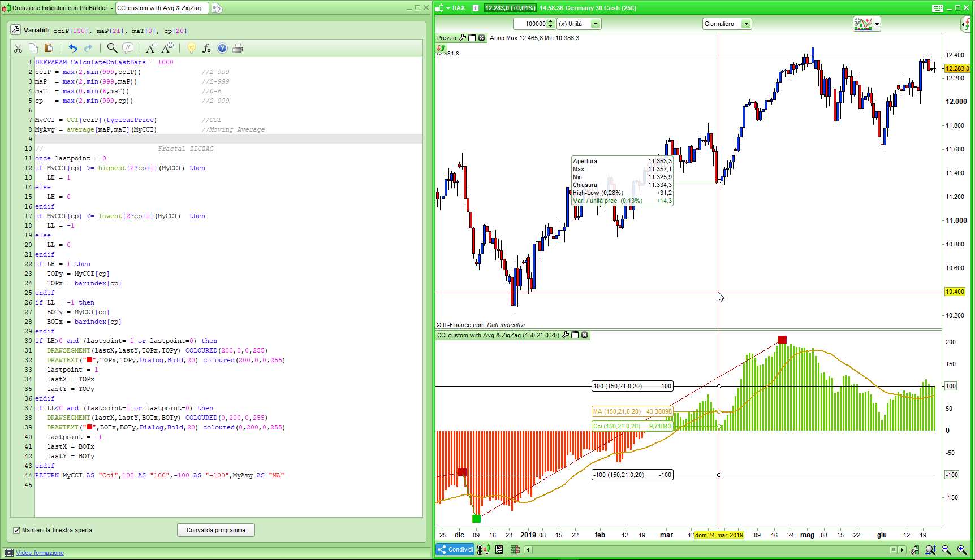Open the Video formazione link

40,553
